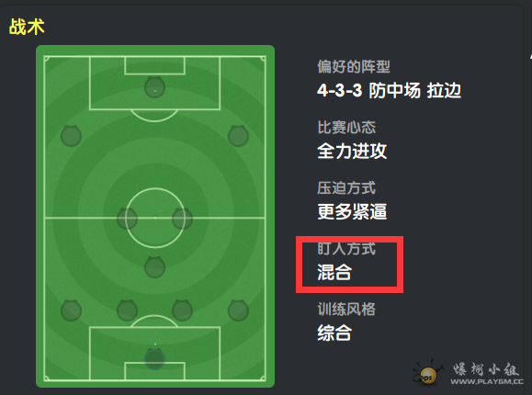Select the striker position marker

154,87
